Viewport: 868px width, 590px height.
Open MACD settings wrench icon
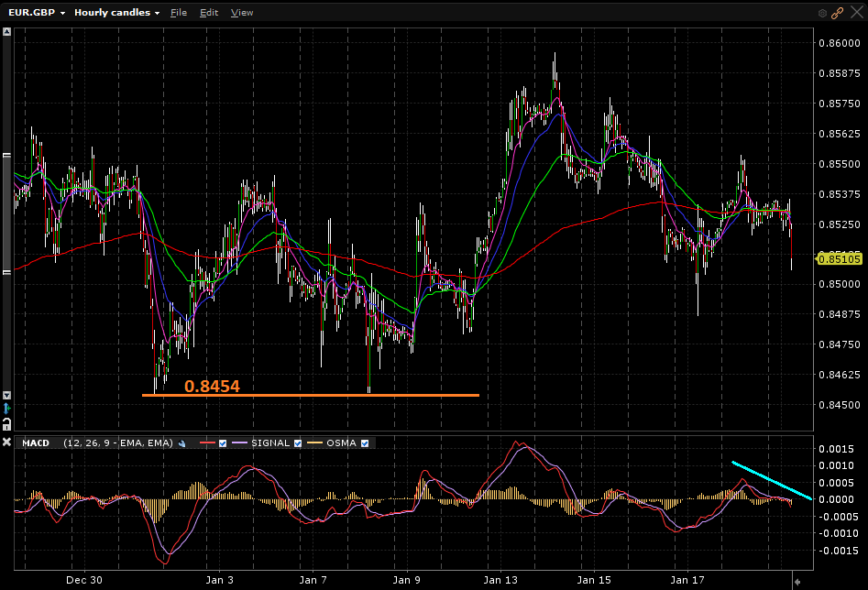click(181, 443)
